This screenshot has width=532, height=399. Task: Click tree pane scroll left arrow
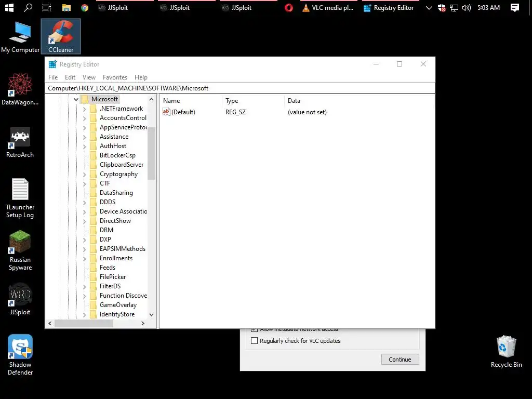(50, 323)
